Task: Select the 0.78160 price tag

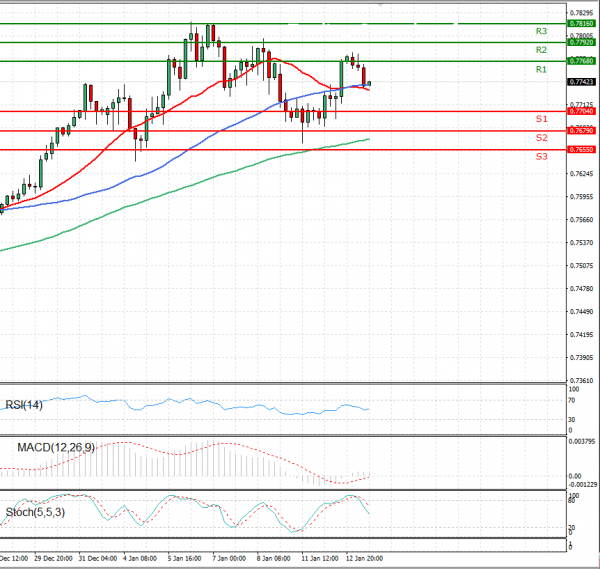Action: 582,24
